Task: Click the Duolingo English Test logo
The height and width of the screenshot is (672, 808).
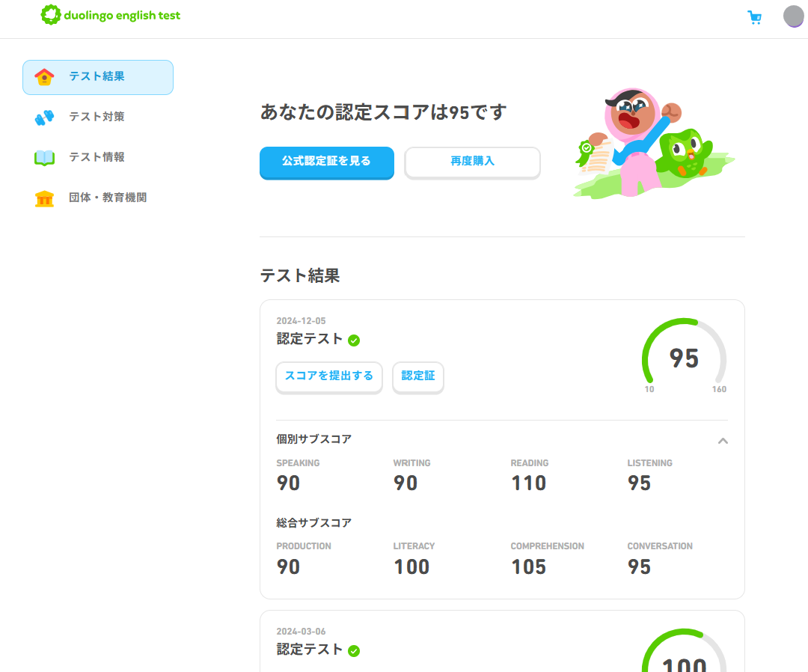Action: (111, 15)
